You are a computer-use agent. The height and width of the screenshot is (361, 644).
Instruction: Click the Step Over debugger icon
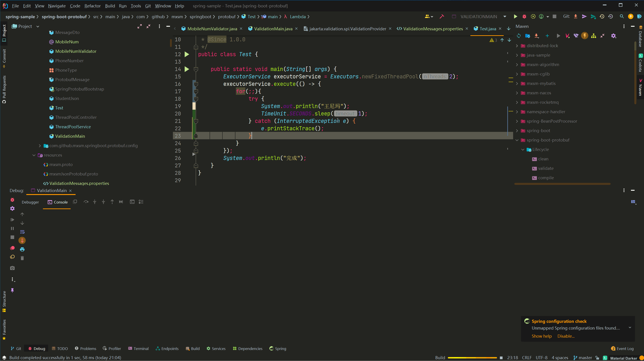[86, 202]
